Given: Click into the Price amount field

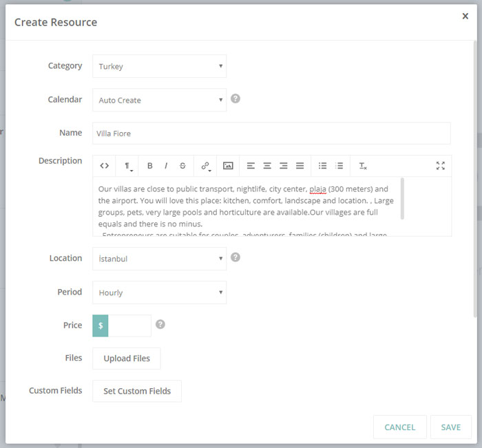Looking at the screenshot, I should 129,326.
